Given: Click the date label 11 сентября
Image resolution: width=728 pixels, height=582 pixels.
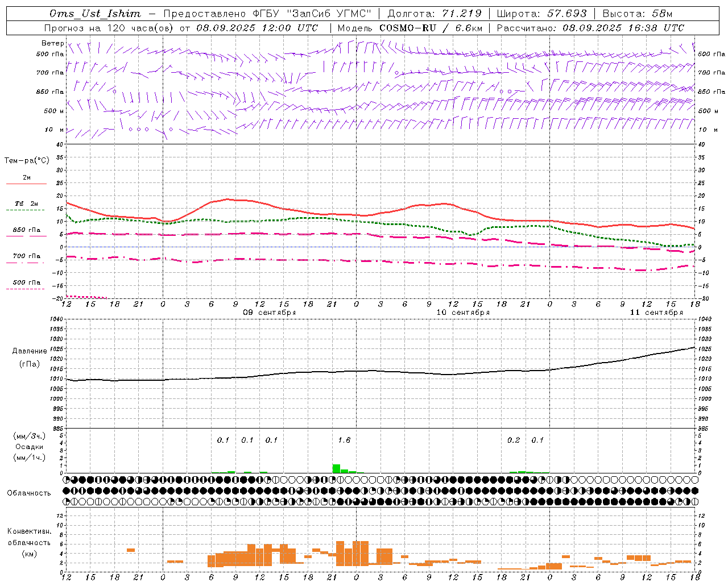Looking at the screenshot, I should coord(656,313).
